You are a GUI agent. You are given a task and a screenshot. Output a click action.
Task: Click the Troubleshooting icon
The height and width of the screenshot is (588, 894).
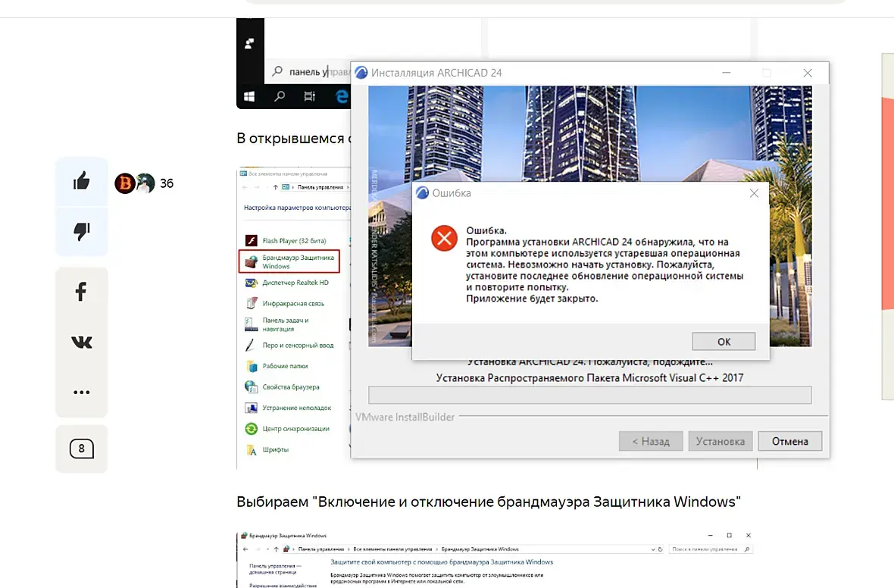251,408
